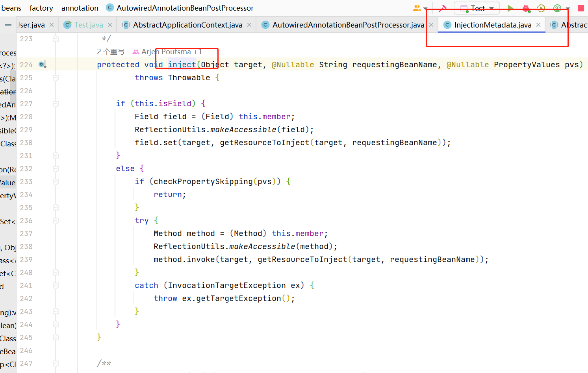Click the inject method name at line 224

click(x=182, y=65)
